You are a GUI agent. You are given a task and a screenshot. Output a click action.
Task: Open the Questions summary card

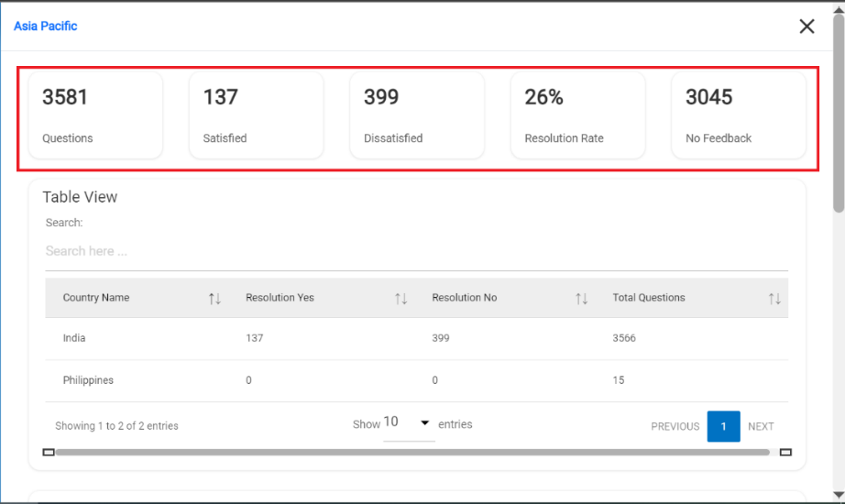point(95,116)
